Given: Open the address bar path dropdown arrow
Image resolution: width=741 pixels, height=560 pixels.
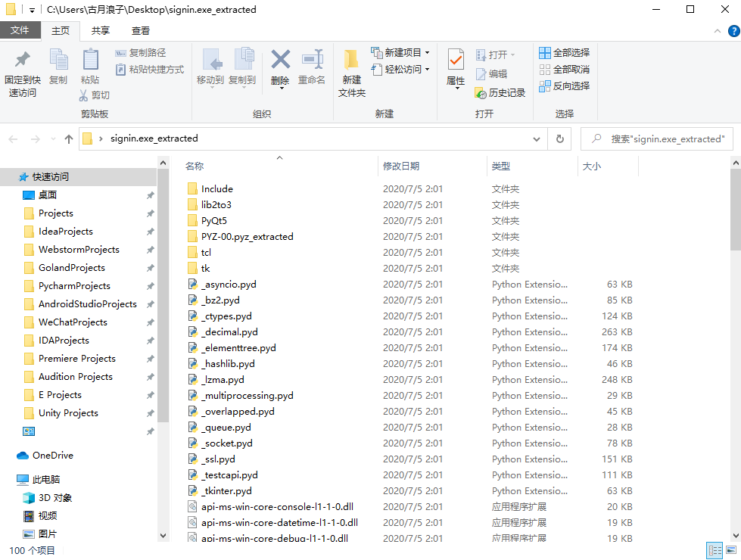Looking at the screenshot, I should tap(536, 139).
